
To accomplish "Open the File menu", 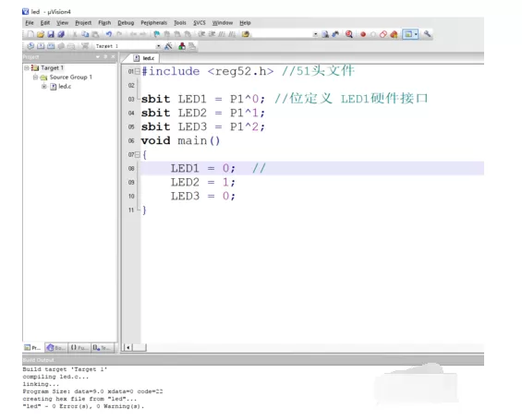I will (x=30, y=22).
